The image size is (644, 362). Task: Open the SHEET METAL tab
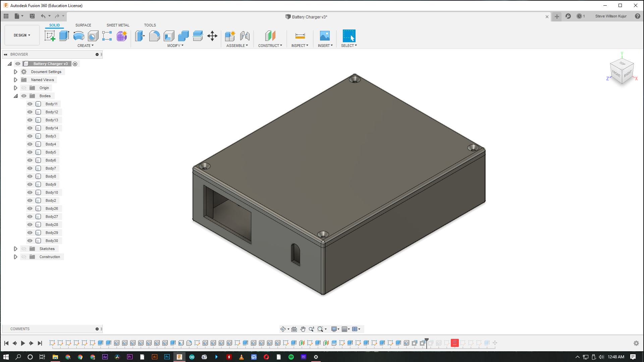(118, 25)
